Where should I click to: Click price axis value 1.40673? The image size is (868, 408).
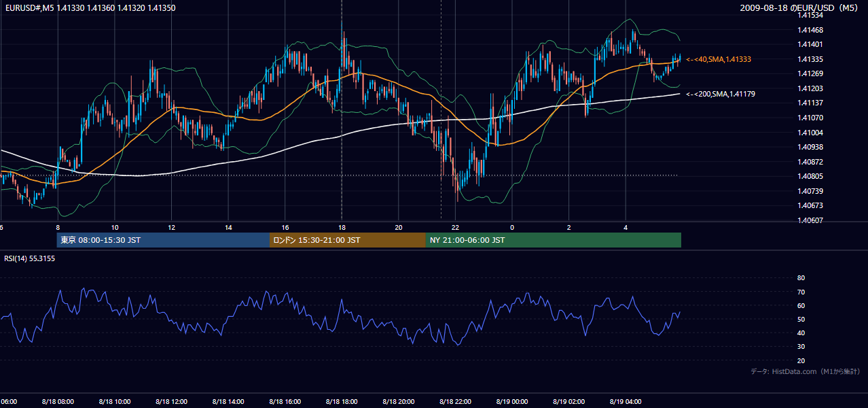pyautogui.click(x=810, y=205)
